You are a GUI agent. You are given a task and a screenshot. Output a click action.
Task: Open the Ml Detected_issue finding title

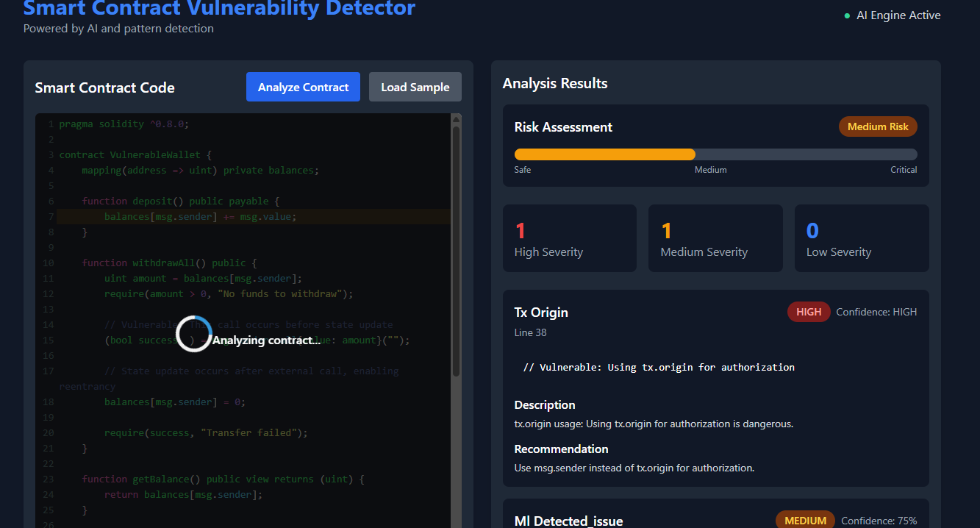(568, 521)
